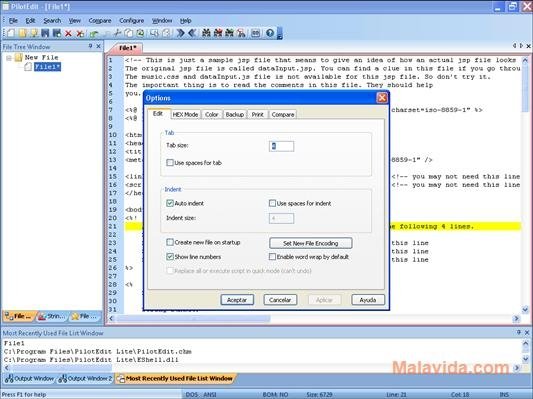The width and height of the screenshot is (533, 399).
Task: Toggle Use spaces for tab checkbox
Action: click(170, 162)
